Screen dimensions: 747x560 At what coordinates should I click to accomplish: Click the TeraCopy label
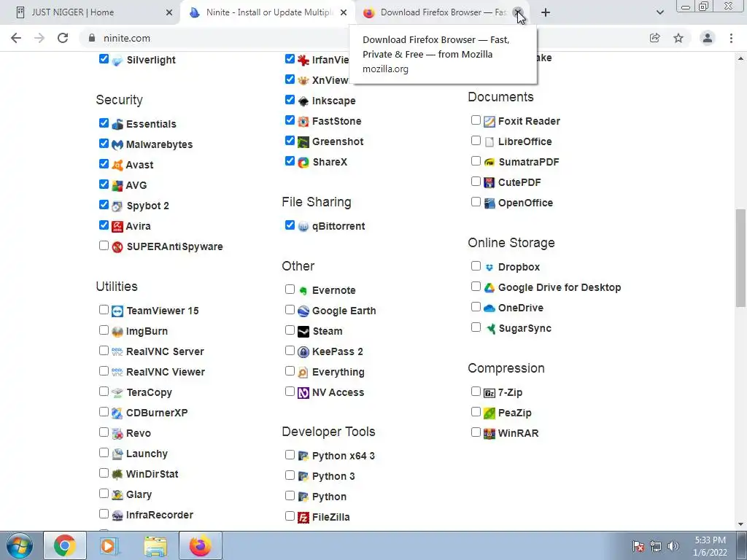[149, 393]
